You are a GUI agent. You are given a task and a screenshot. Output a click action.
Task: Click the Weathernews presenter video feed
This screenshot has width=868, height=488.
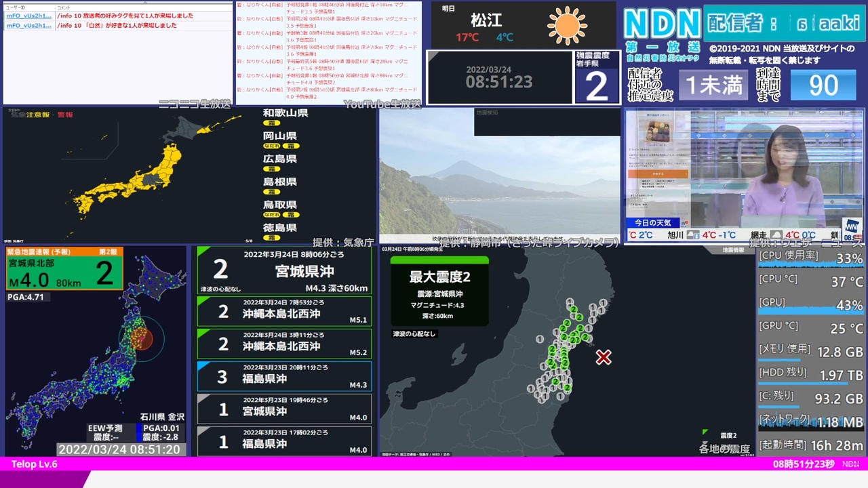pos(744,176)
